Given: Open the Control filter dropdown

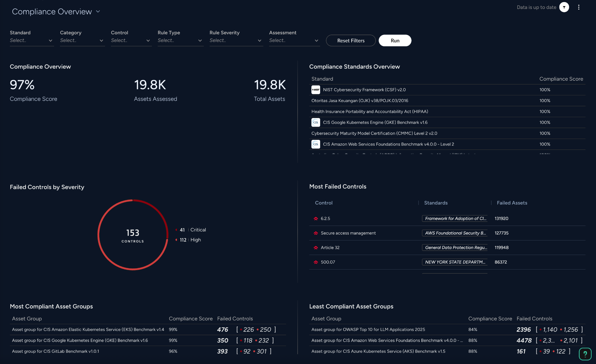Looking at the screenshot, I should point(131,40).
